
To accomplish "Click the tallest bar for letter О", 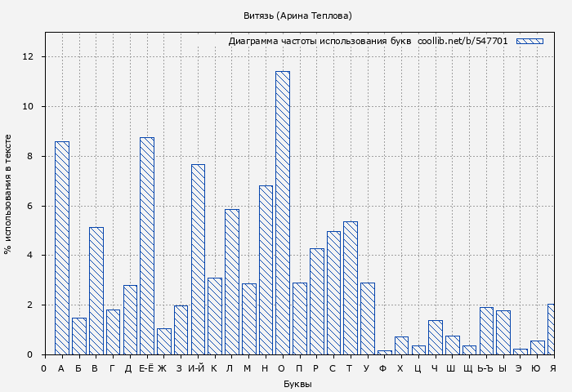I will click(x=282, y=212).
